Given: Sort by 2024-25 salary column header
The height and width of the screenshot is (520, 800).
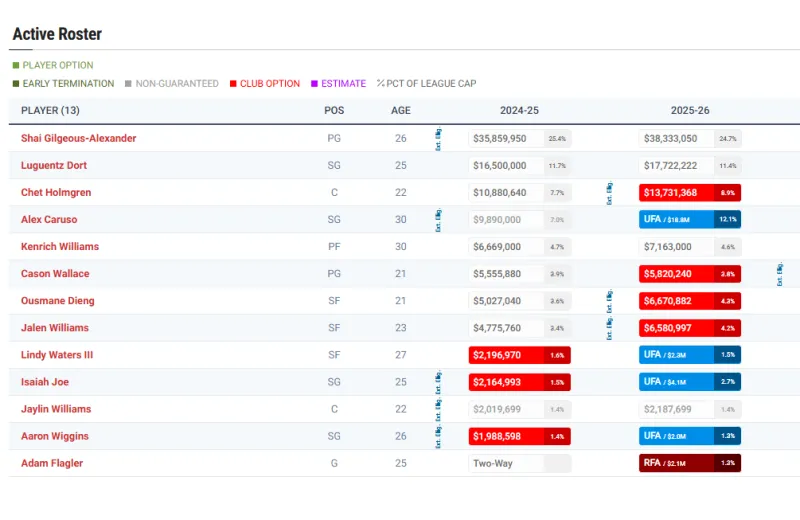Looking at the screenshot, I should [519, 110].
